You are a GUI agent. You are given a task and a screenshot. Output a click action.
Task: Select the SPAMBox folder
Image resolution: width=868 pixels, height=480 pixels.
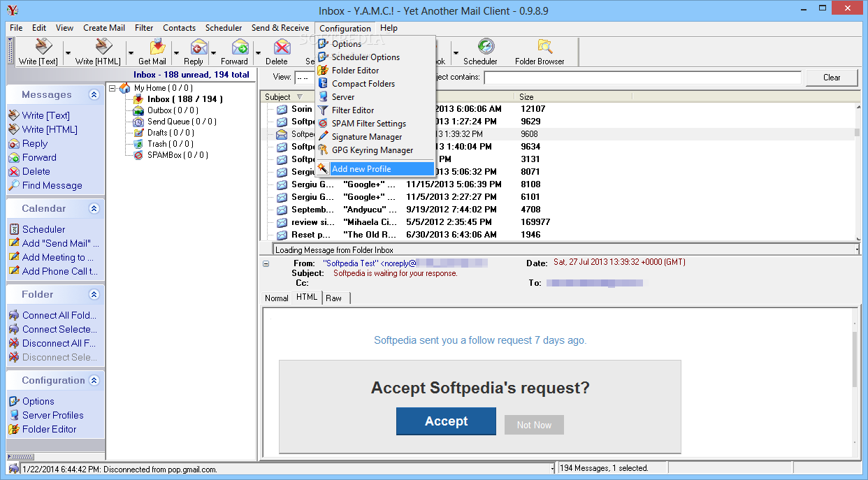click(x=178, y=155)
